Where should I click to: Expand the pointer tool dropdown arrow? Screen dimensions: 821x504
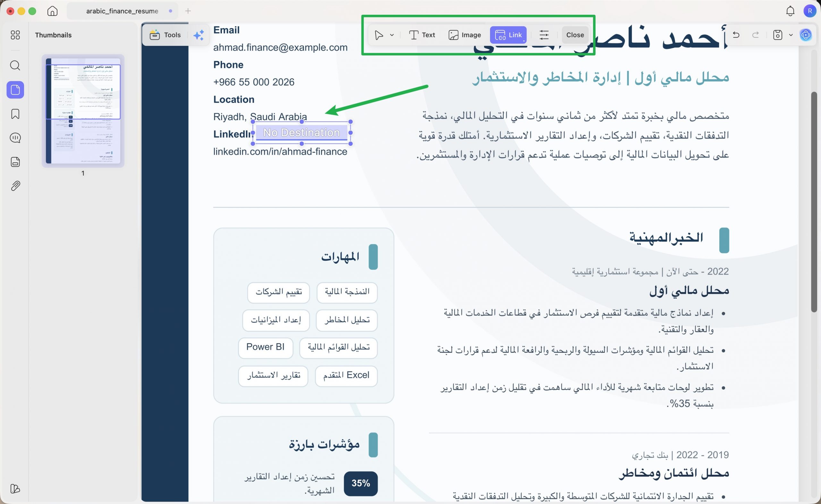[x=392, y=35]
